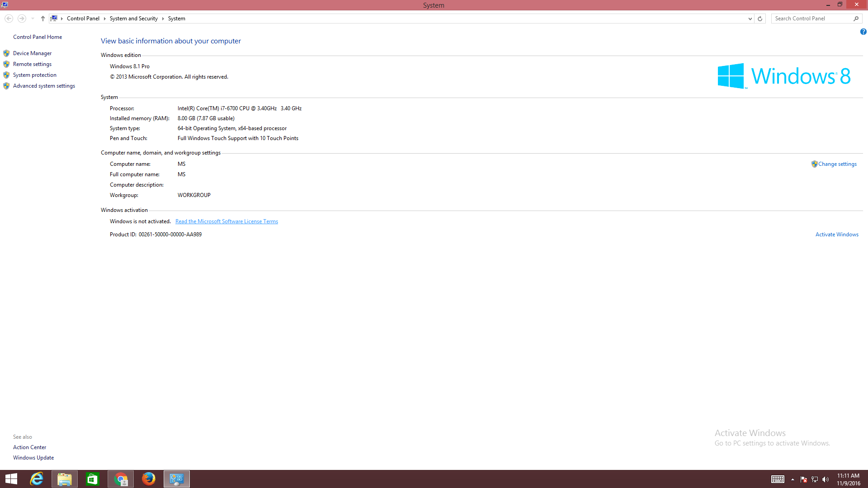The image size is (868, 488).
Task: Click the shield icon beside Device Manager
Action: click(x=6, y=53)
